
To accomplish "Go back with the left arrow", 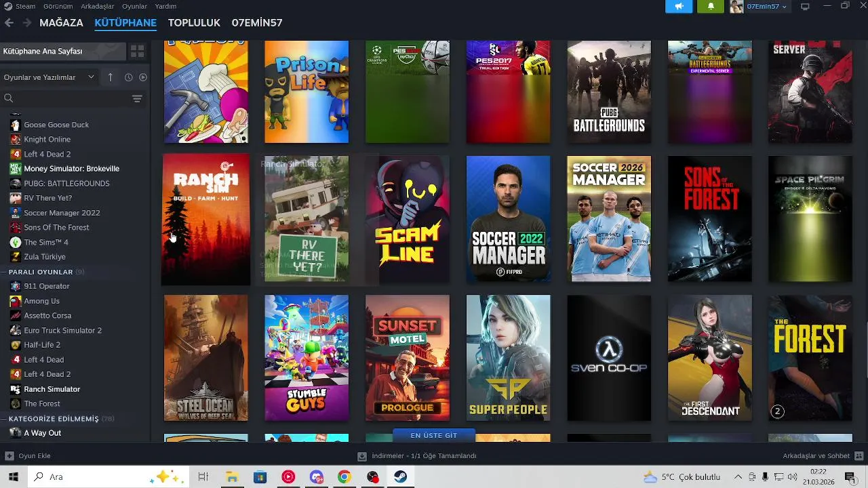I will [9, 22].
